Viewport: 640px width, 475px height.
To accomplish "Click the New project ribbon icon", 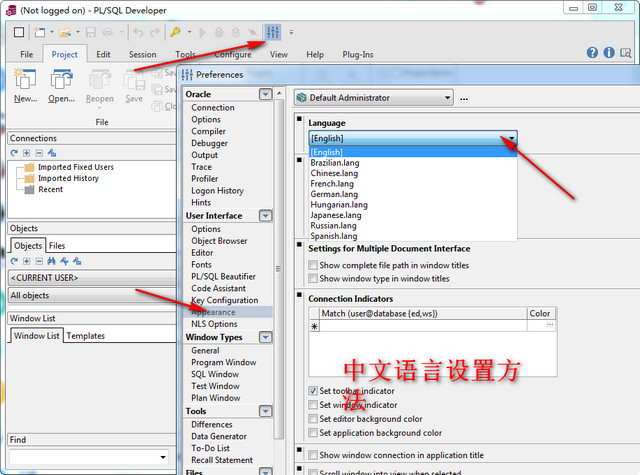I will [x=25, y=86].
